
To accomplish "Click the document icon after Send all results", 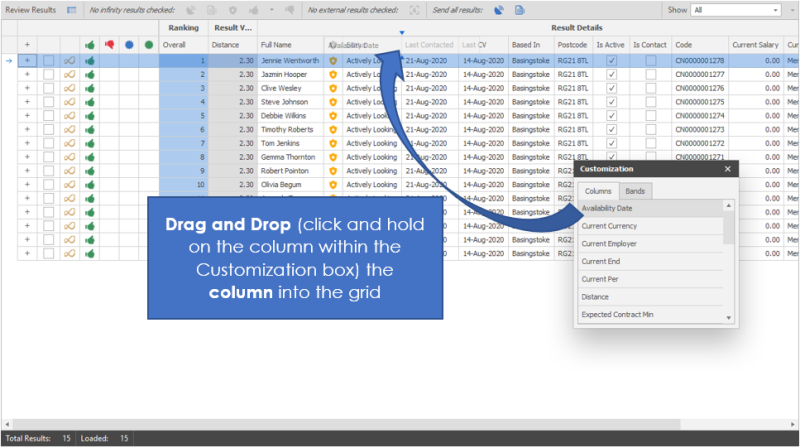I will click(520, 9).
